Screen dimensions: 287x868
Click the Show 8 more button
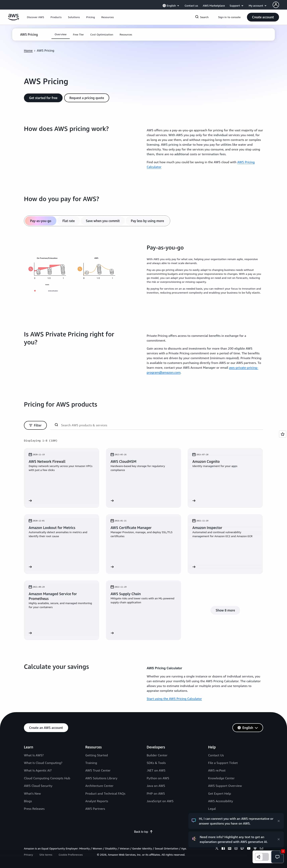pyautogui.click(x=225, y=610)
